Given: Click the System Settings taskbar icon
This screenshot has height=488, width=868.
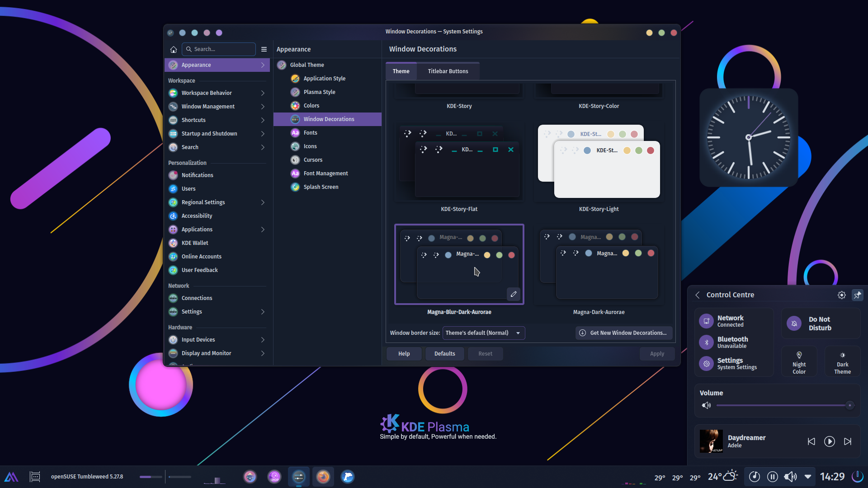Looking at the screenshot, I should point(299,477).
